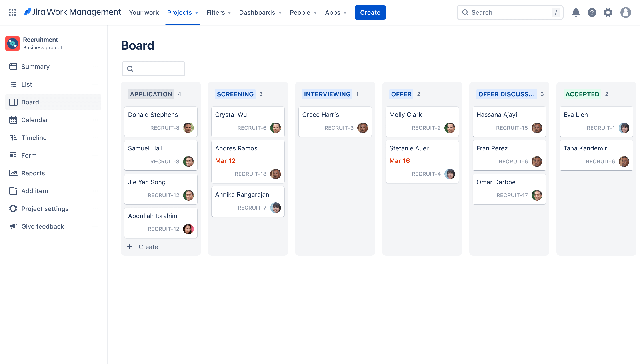
Task: Click the Create button
Action: [x=370, y=12]
